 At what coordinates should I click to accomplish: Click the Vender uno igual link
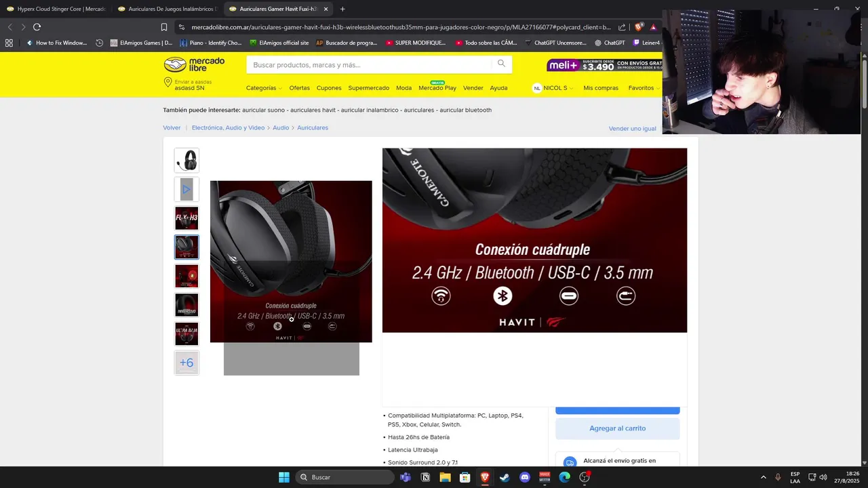pos(633,129)
